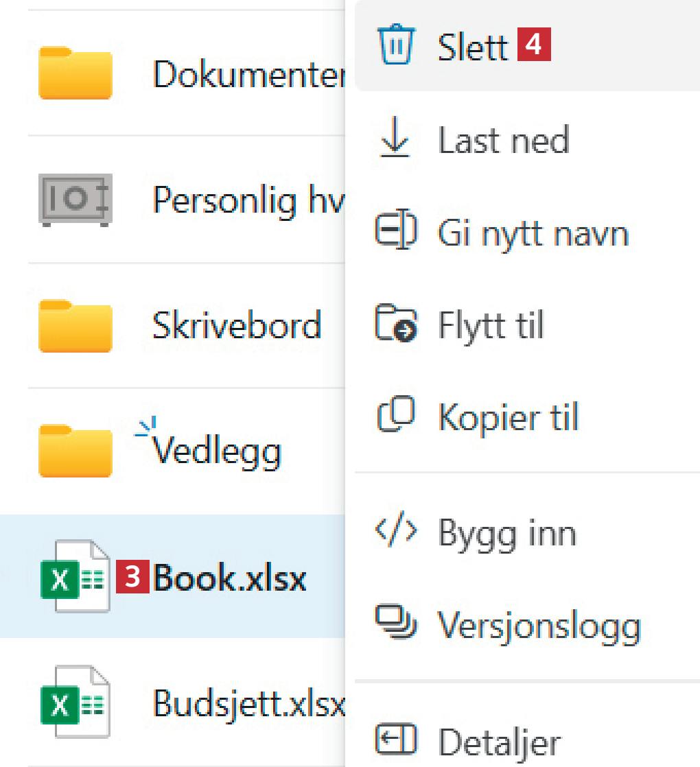Click the Excel icon of Book.xlsx

click(x=75, y=577)
